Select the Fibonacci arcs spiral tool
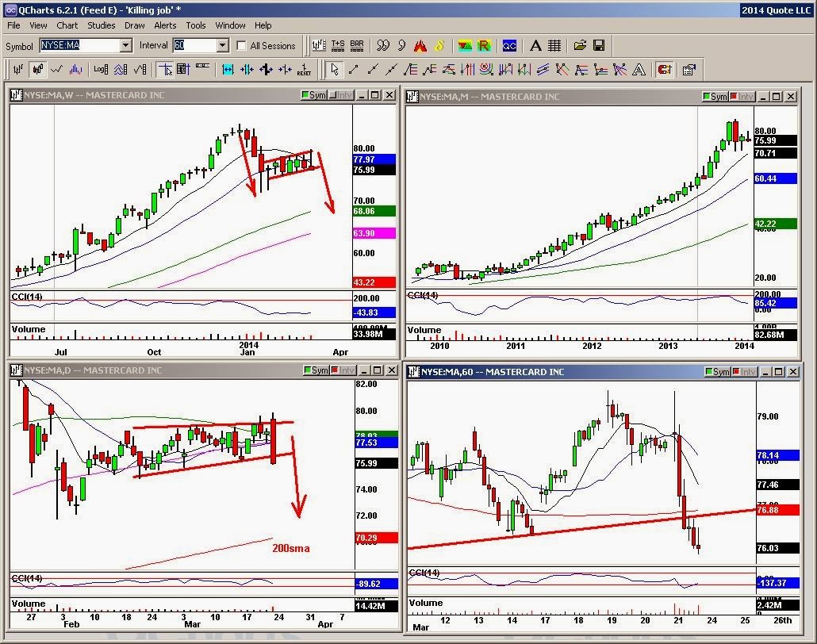 coord(487,69)
